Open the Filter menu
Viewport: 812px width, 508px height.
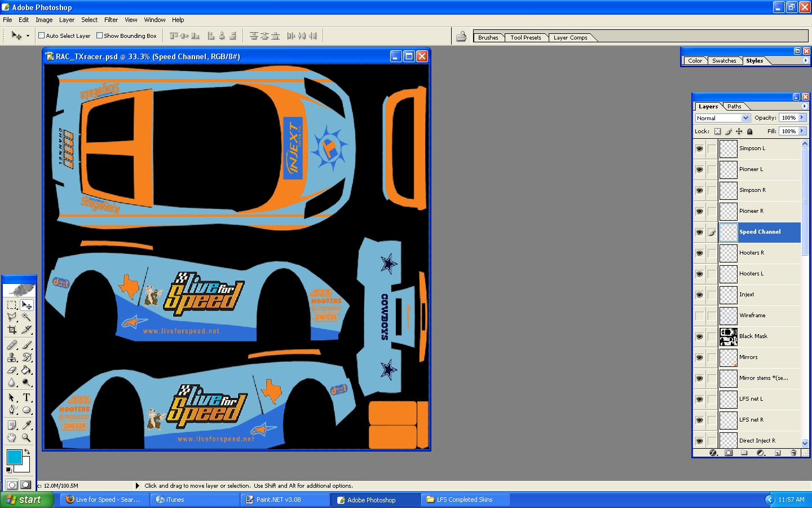point(111,20)
